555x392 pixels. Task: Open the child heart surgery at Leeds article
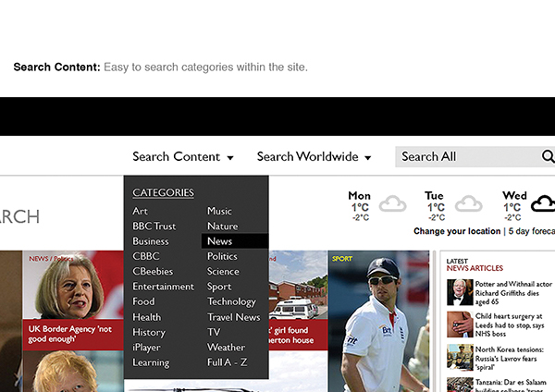510,325
